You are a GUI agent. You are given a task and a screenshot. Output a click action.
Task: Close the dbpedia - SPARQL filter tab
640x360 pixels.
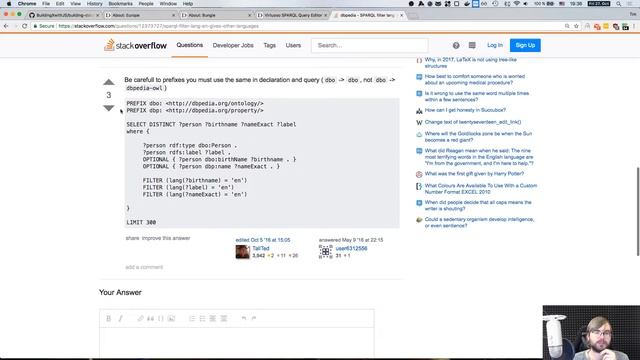(402, 15)
